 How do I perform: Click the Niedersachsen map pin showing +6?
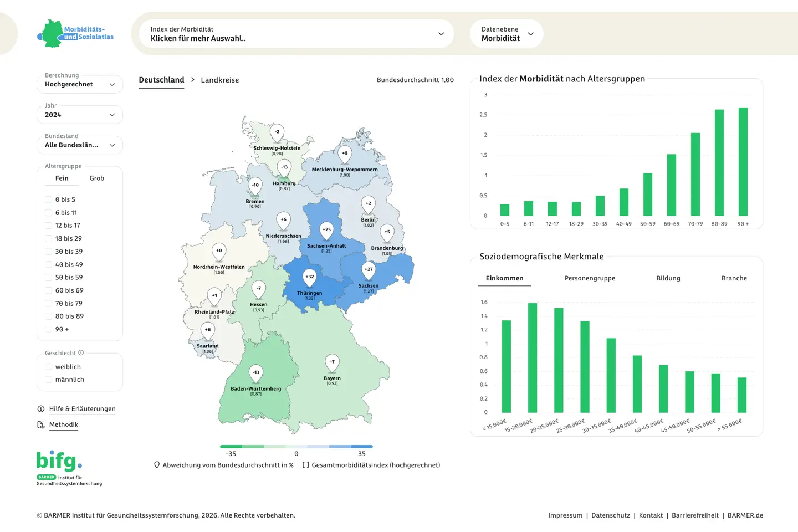[283, 221]
